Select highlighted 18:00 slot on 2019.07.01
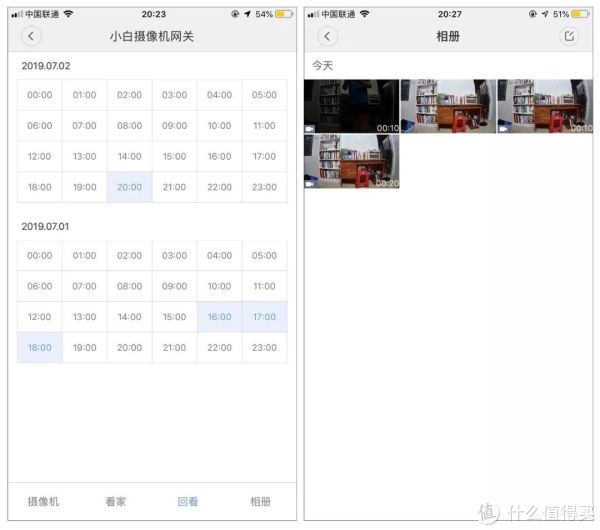This screenshot has height=530, width=600. click(40, 347)
